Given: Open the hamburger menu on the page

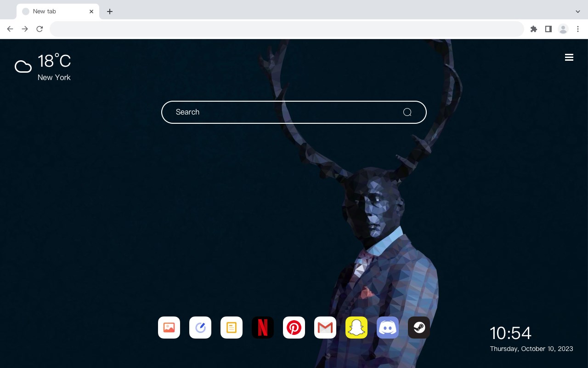Looking at the screenshot, I should [x=569, y=57].
